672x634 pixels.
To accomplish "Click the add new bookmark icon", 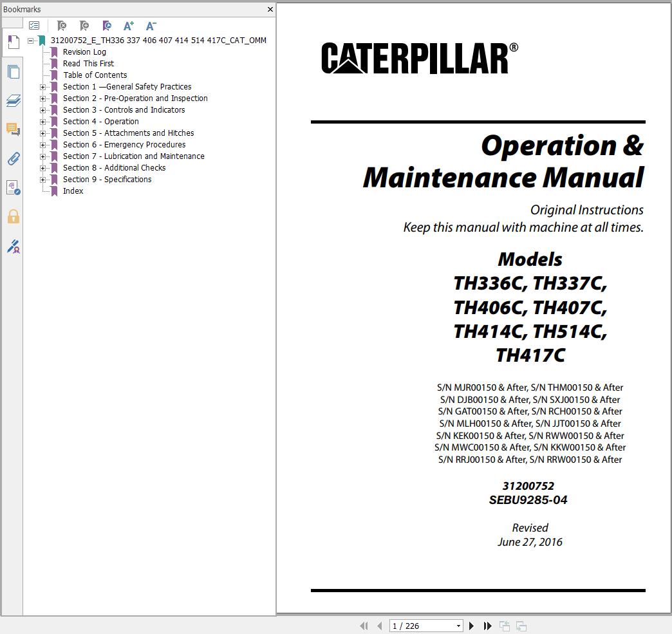I will tap(84, 26).
